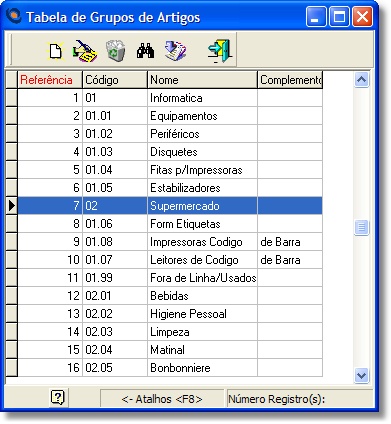Select the Higiene Pessoal row

pyautogui.click(x=170, y=314)
